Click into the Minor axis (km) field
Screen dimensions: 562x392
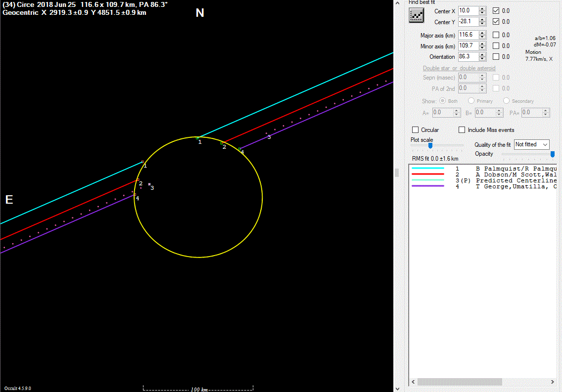tap(468, 46)
